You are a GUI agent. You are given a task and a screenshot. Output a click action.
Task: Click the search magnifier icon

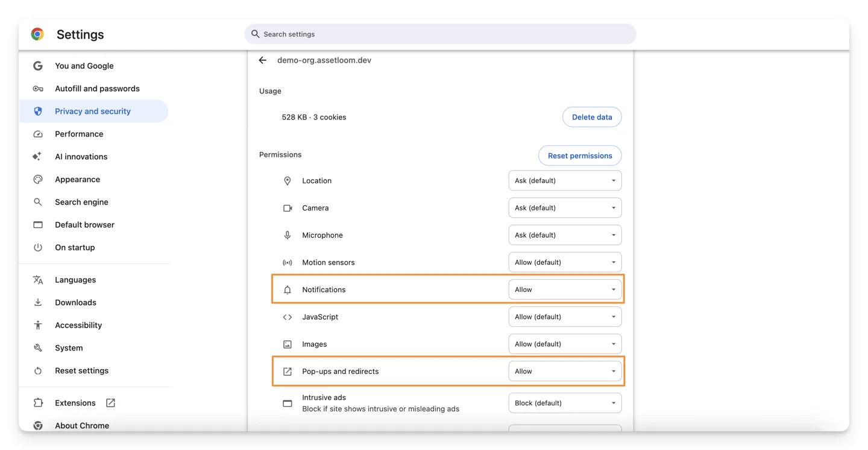(x=256, y=34)
